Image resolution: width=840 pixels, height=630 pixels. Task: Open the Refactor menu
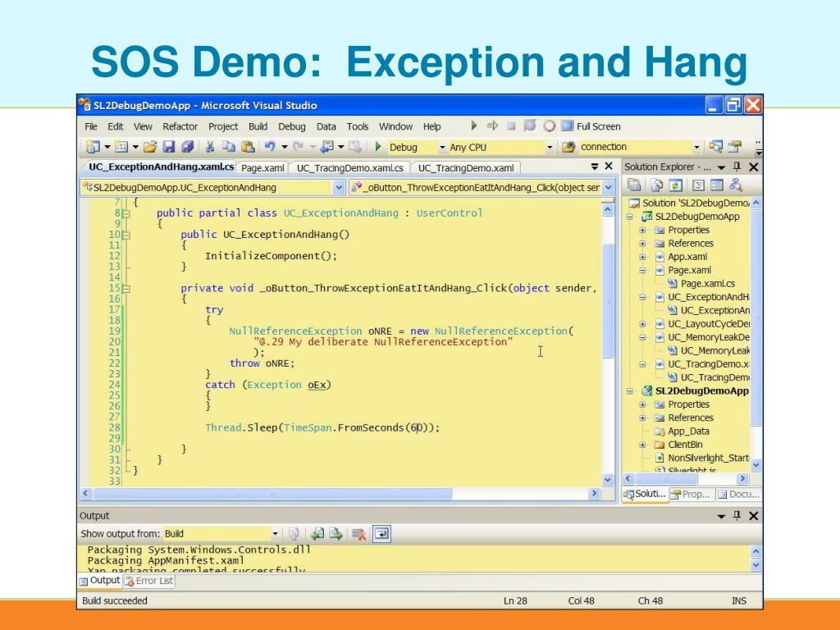pyautogui.click(x=180, y=126)
